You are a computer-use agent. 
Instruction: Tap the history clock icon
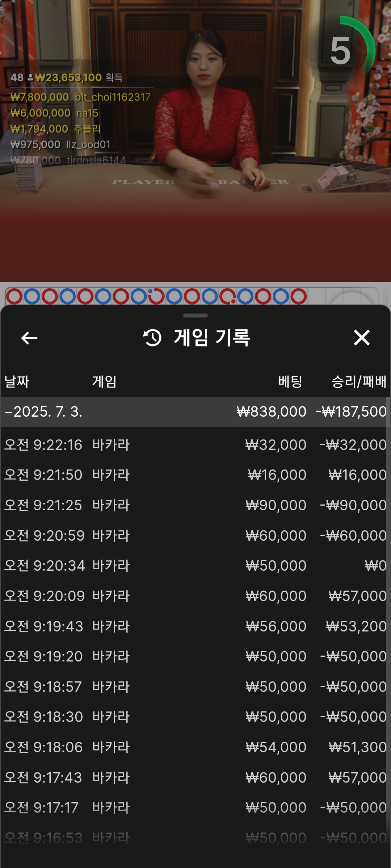152,338
